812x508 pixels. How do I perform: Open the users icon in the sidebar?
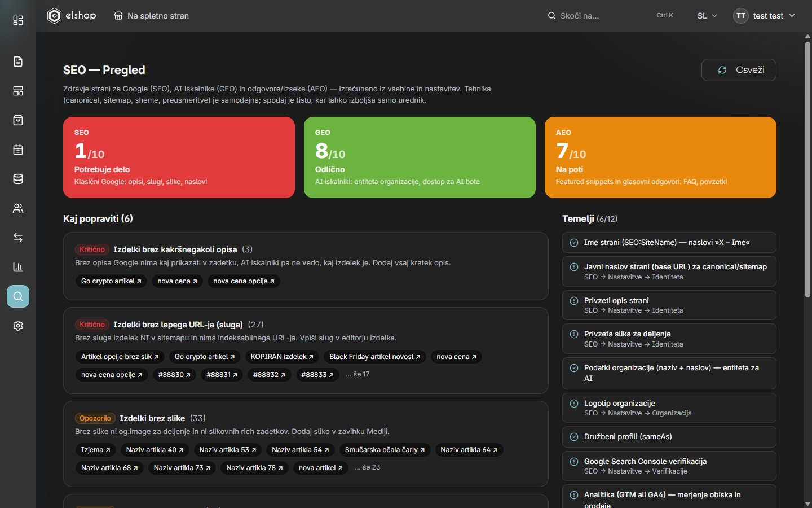click(18, 208)
